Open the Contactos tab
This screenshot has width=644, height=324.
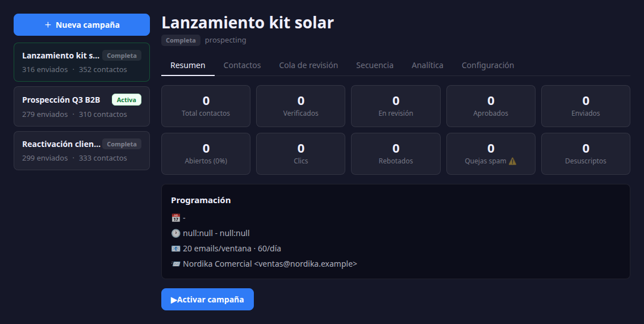pyautogui.click(x=242, y=65)
